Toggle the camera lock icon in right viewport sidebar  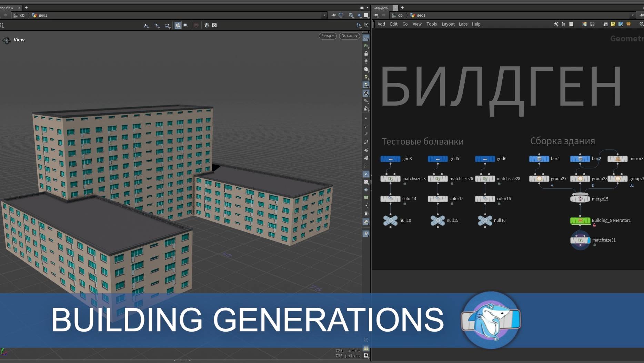point(366,53)
